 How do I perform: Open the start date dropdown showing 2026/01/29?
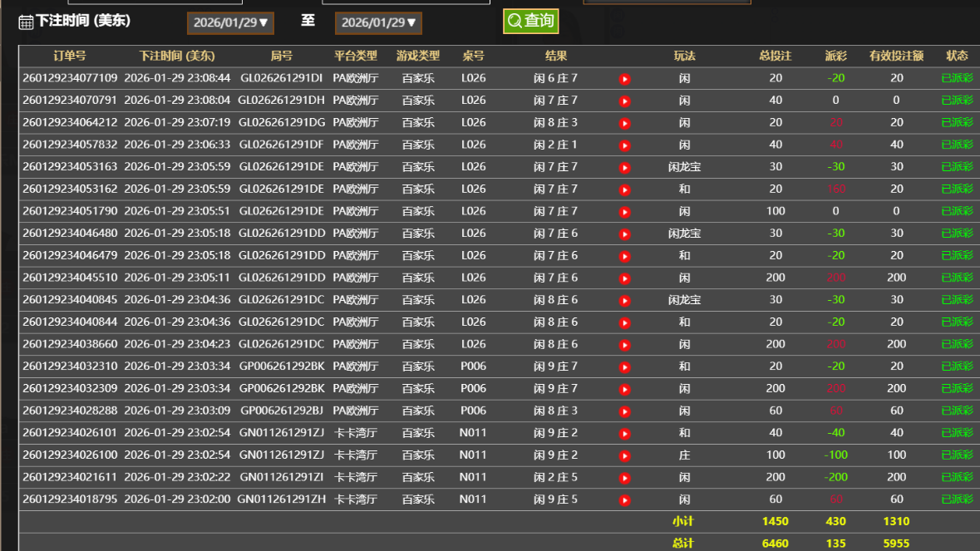click(x=230, y=22)
